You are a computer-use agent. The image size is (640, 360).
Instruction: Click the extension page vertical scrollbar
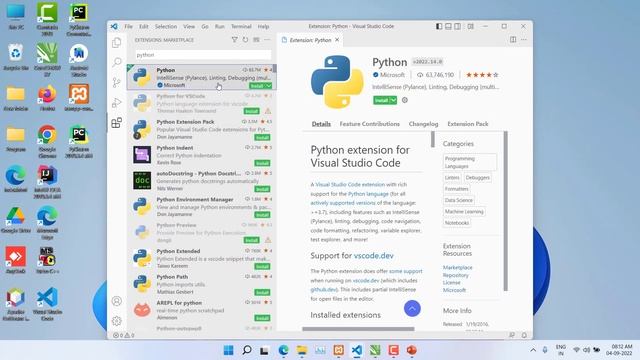[x=506, y=211]
